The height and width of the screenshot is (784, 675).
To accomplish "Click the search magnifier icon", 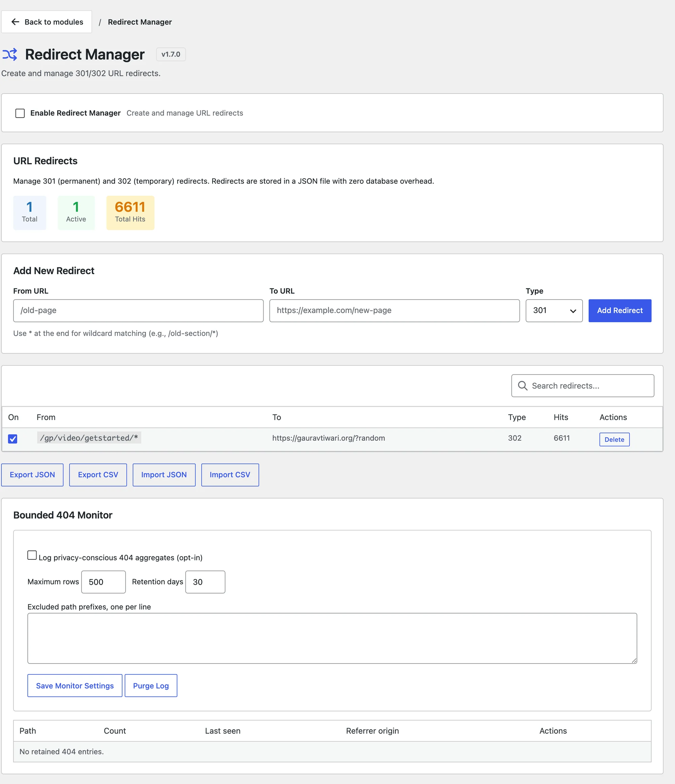I will click(x=522, y=386).
